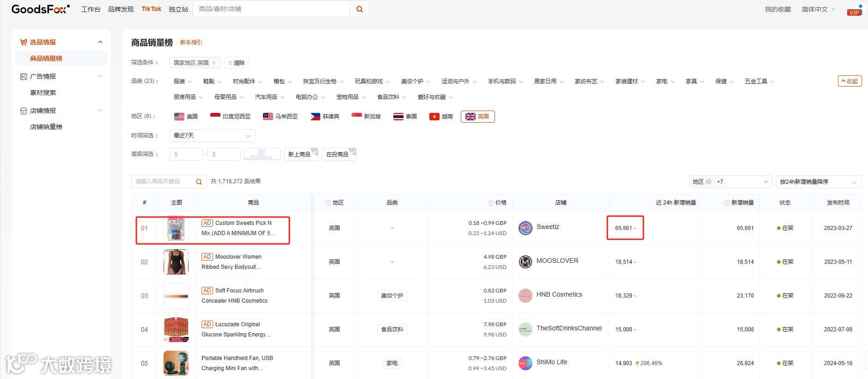Click the 店铺情报 store icon

24,111
